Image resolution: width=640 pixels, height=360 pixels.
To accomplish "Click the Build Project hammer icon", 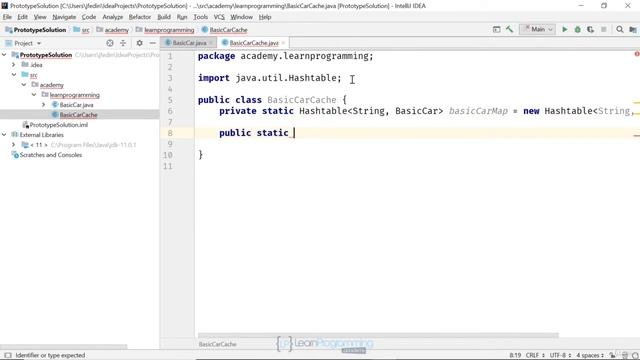I will coord(509,29).
